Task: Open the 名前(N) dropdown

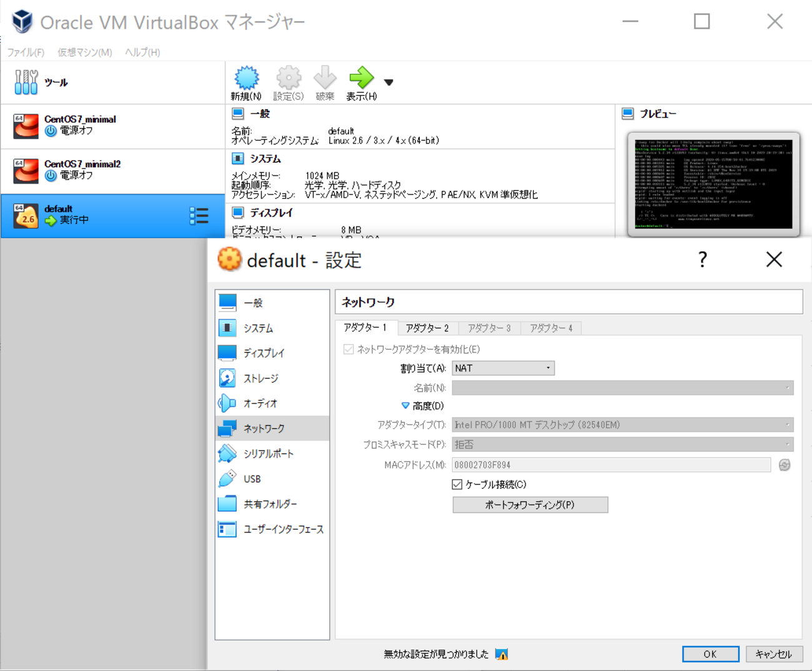Action: [x=623, y=388]
